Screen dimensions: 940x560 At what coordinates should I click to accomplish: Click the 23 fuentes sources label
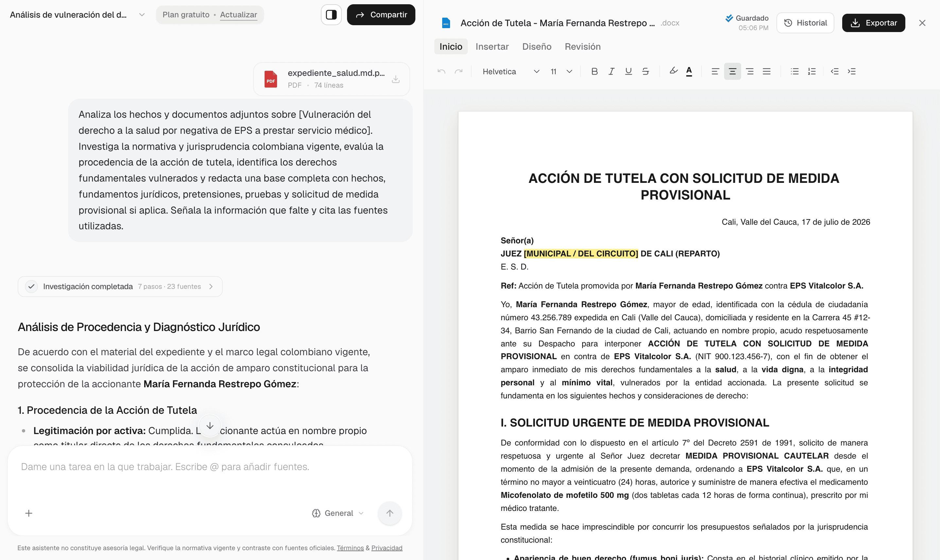pyautogui.click(x=184, y=287)
